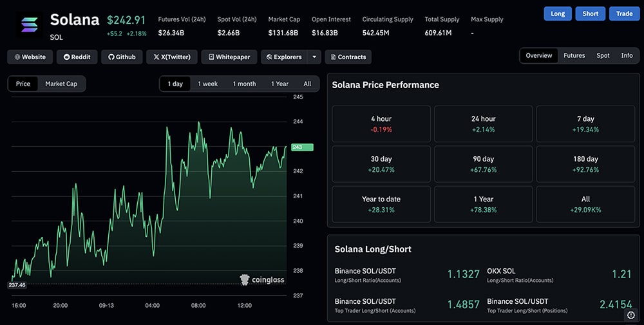Switch to the Info tab

(627, 55)
